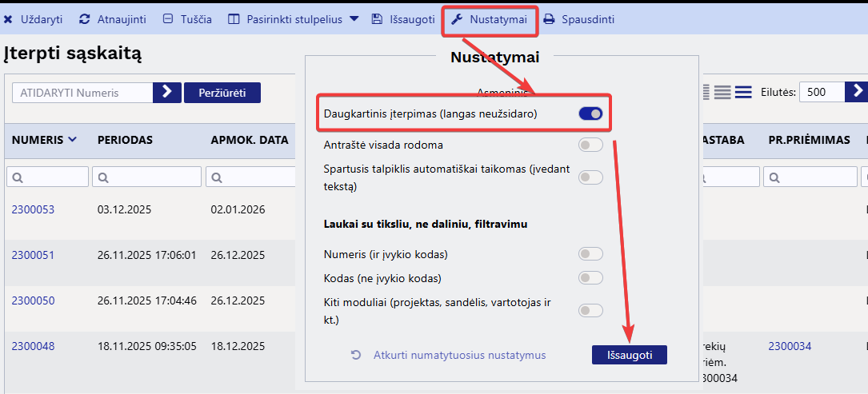This screenshot has width=868, height=394.
Task: Enable Antraštė visada rodoma toggle
Action: click(x=590, y=145)
